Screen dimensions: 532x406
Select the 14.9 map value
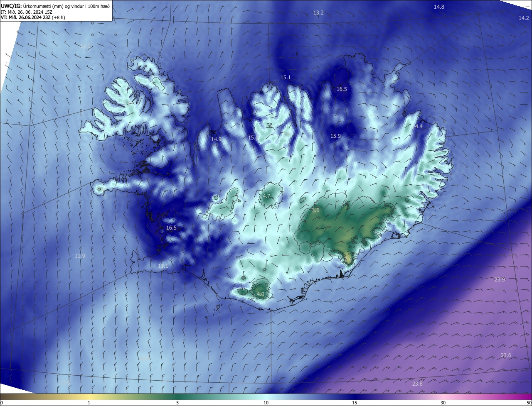(x=216, y=139)
